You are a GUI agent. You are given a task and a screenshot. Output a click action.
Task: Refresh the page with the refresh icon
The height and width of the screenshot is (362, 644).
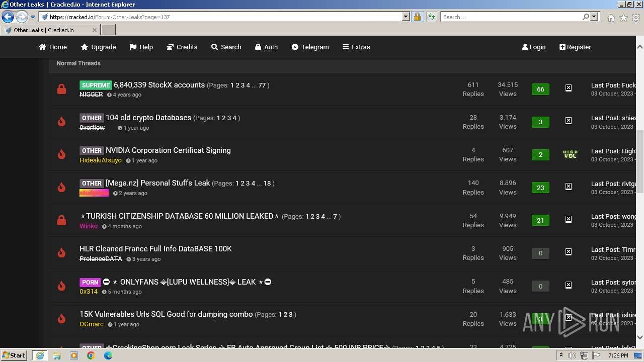click(x=431, y=17)
